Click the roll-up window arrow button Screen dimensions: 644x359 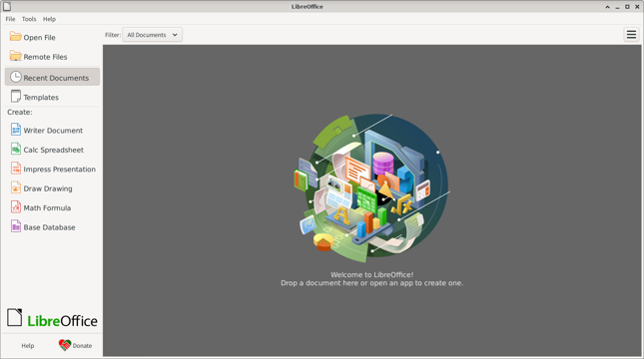click(x=607, y=7)
